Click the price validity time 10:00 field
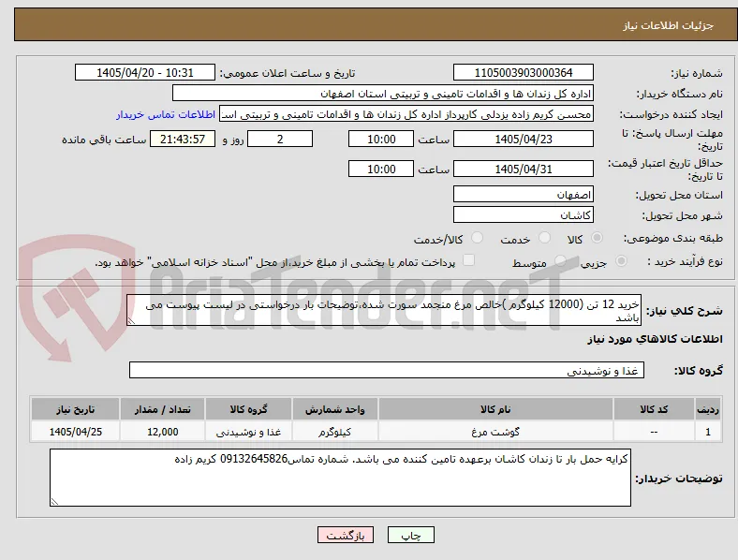 tap(381, 169)
